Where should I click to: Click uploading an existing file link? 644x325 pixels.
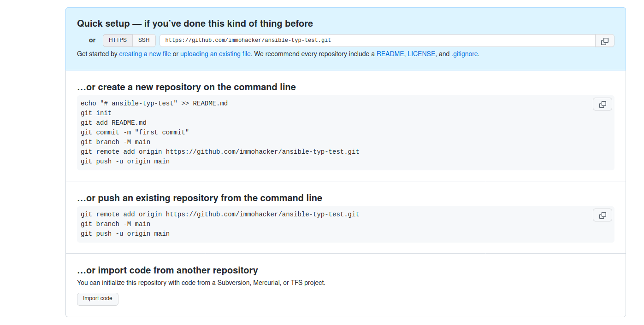[215, 54]
